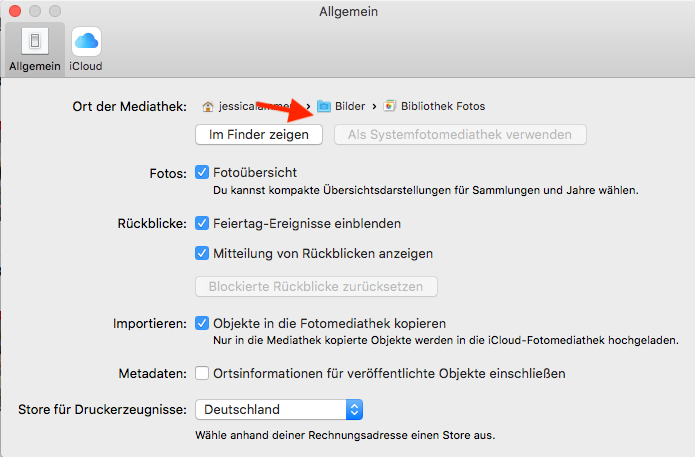Toggle Mitteilung von Rückblicken anzeigen
Image resolution: width=695 pixels, height=457 pixels.
[202, 253]
